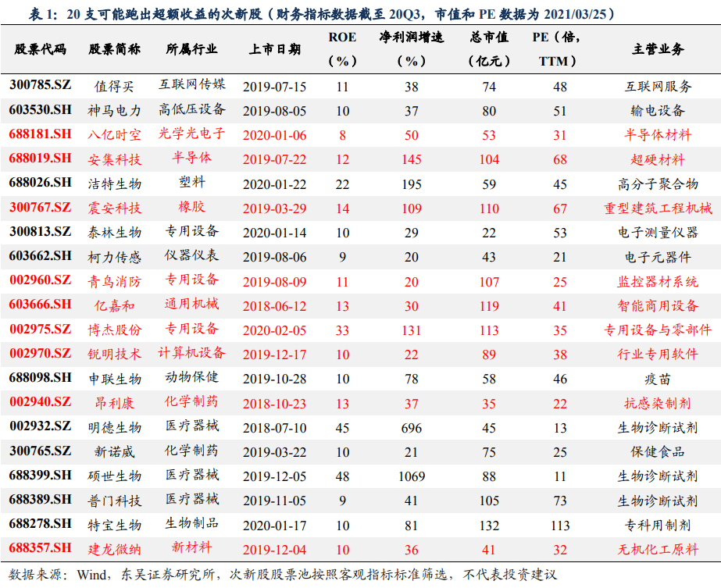Image resolution: width=721 pixels, height=588 pixels.
Task: Select stock code 688098.SH
Action: (41, 378)
